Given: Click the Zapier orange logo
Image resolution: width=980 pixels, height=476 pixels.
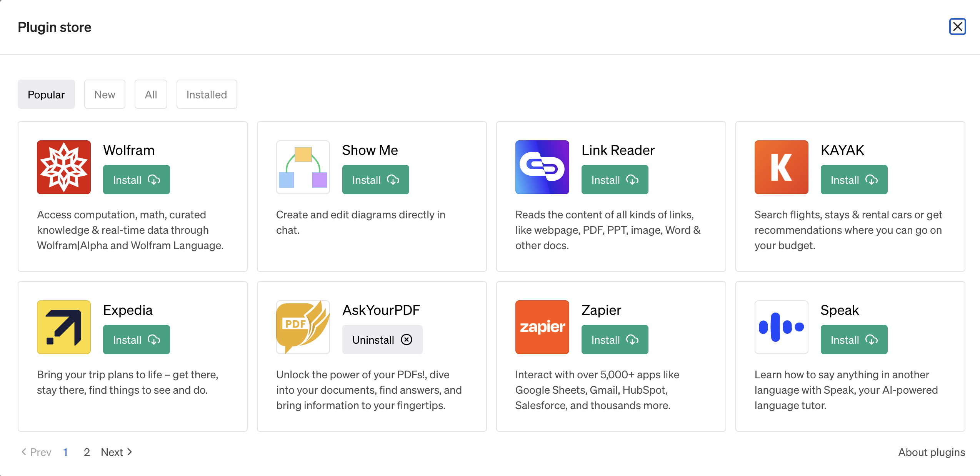Looking at the screenshot, I should coord(542,327).
